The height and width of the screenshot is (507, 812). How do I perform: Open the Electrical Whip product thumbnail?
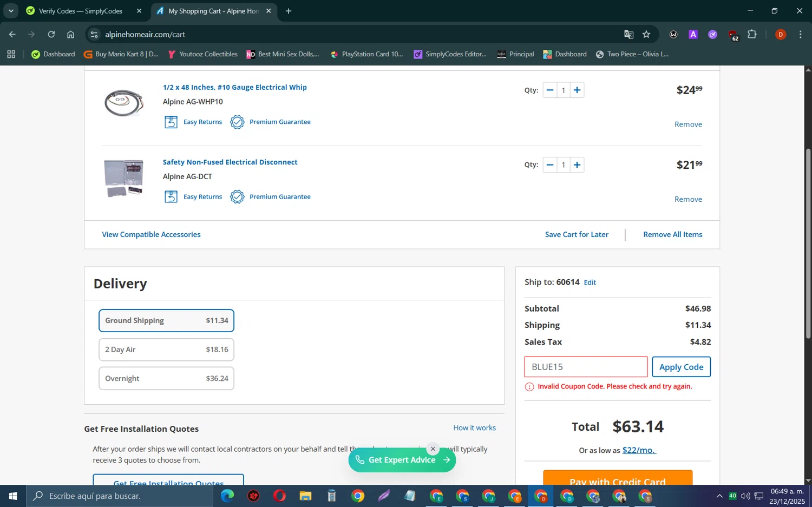pos(124,103)
